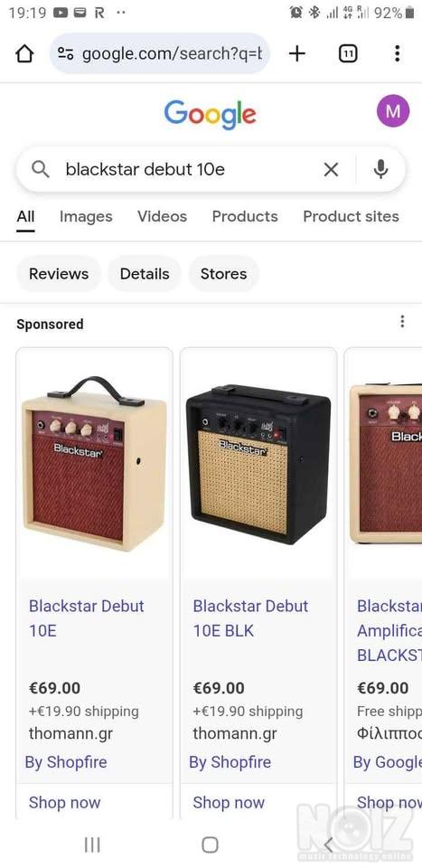The width and height of the screenshot is (422, 868).
Task: Clear the search query with X icon
Action: coord(331,169)
